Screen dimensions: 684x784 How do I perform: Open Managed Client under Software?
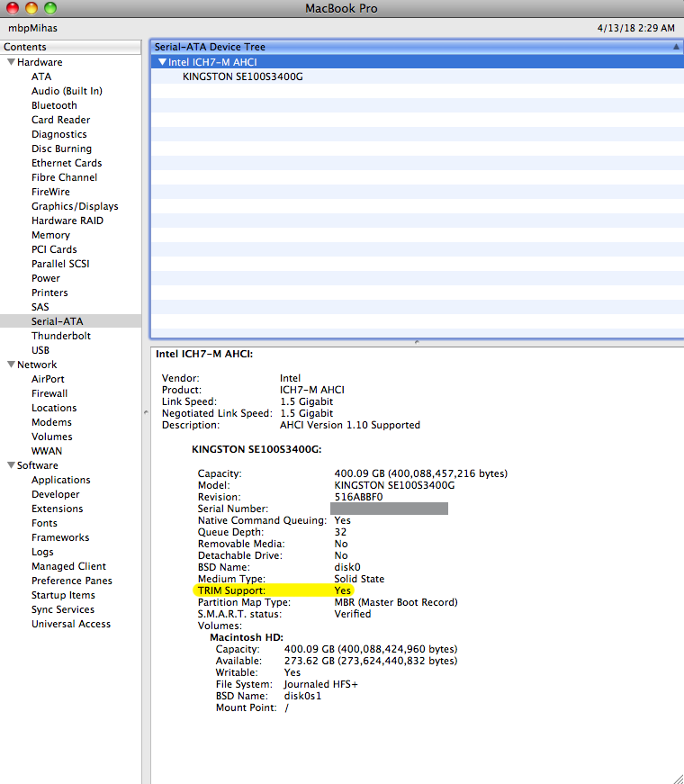coord(69,566)
